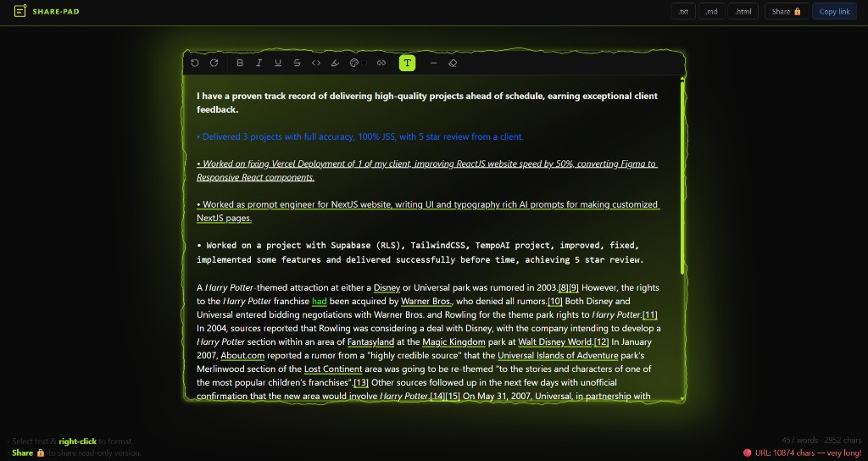Select the highlighter marker tool

335,63
